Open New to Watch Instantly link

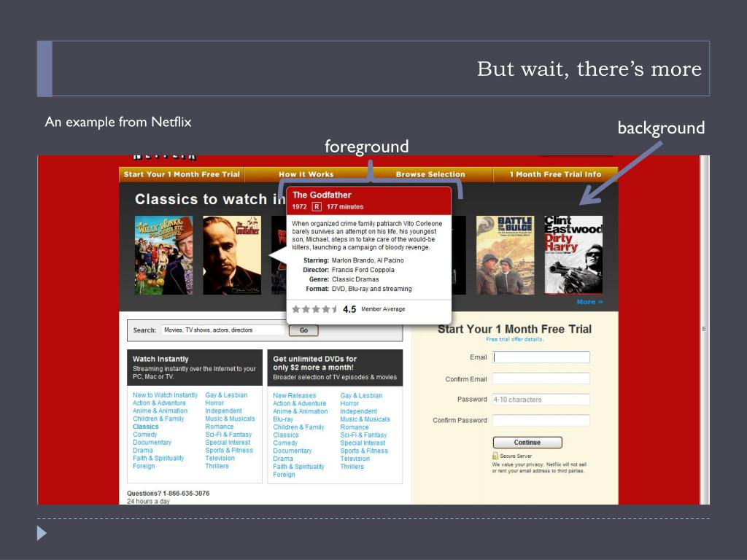click(x=165, y=395)
